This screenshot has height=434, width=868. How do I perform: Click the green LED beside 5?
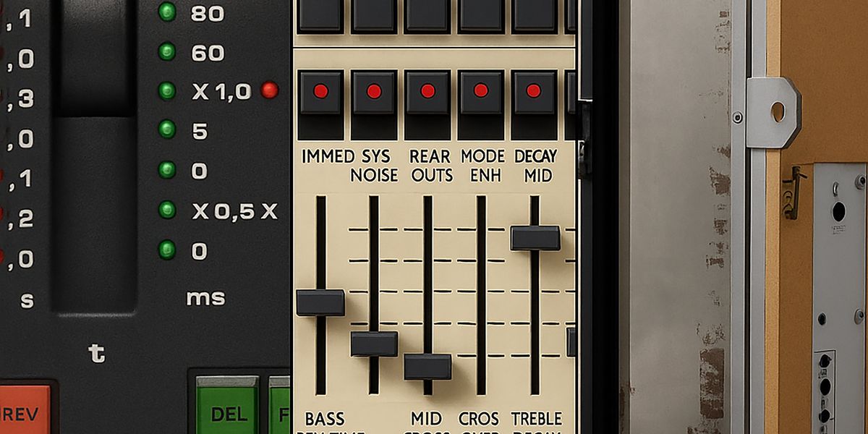coord(167,130)
